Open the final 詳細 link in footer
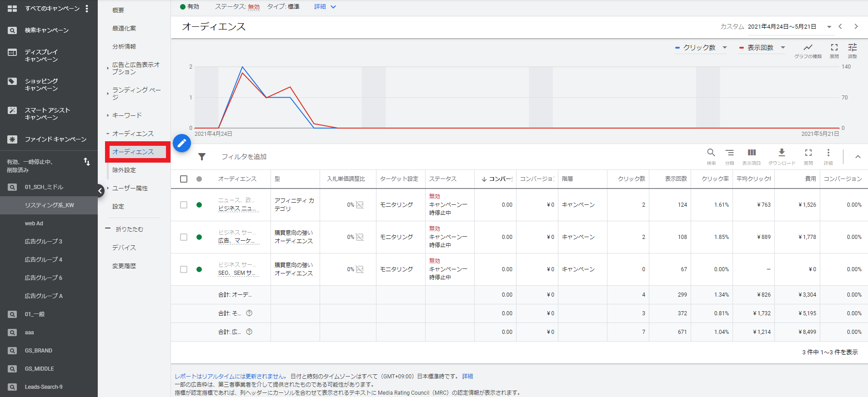The width and height of the screenshot is (868, 397). click(x=467, y=376)
